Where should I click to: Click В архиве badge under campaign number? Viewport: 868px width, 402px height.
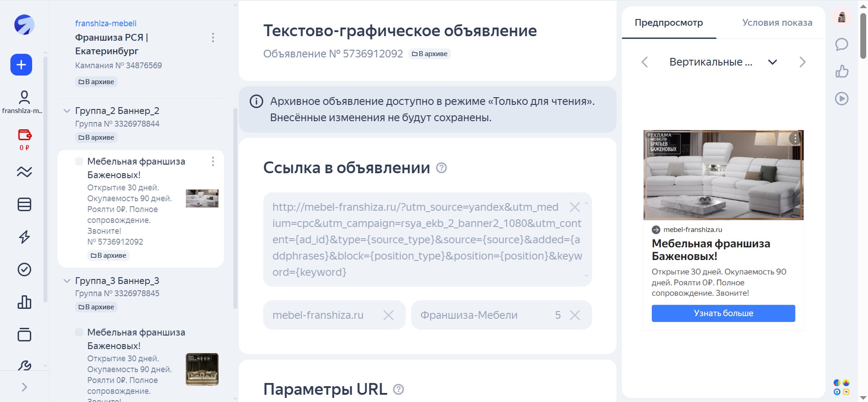pyautogui.click(x=96, y=82)
